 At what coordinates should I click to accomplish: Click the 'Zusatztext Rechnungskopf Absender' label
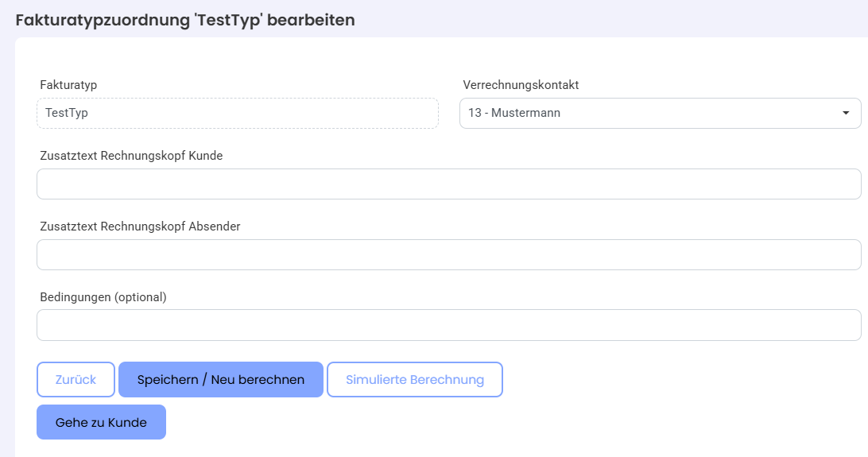[x=140, y=227]
